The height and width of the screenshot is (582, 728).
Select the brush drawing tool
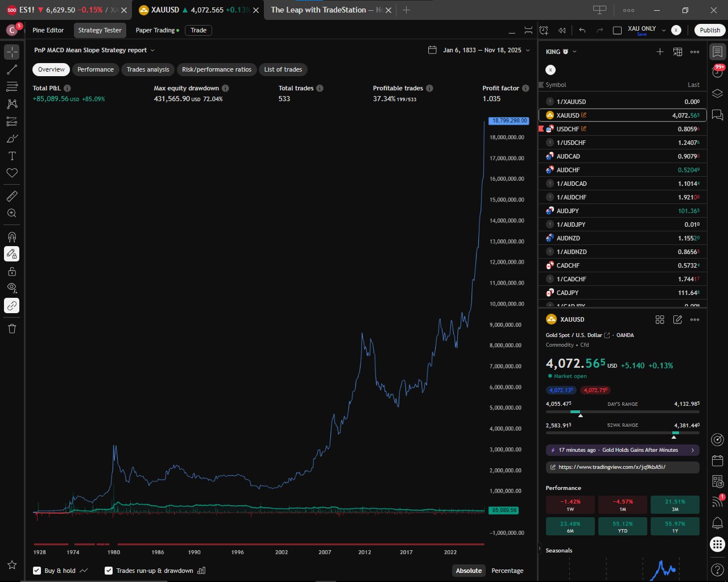tap(12, 139)
